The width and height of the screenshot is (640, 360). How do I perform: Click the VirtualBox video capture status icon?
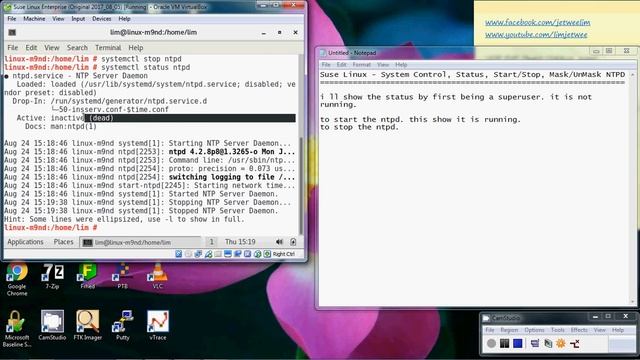point(238,254)
